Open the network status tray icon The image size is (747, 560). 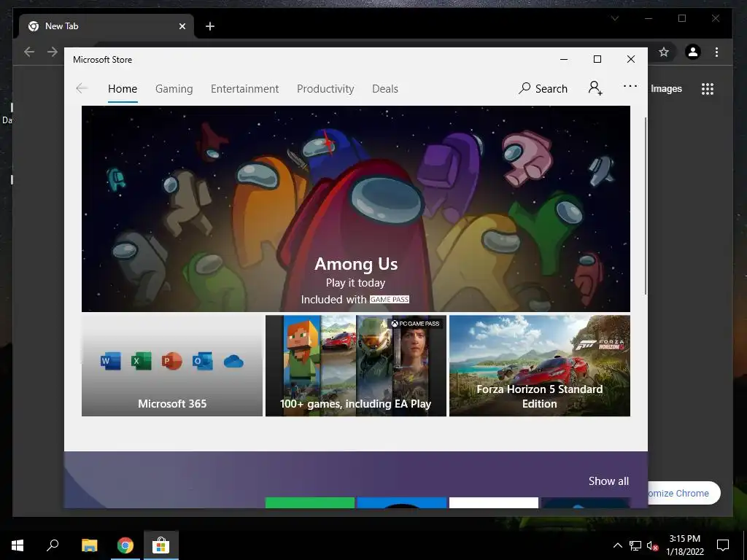pyautogui.click(x=635, y=545)
